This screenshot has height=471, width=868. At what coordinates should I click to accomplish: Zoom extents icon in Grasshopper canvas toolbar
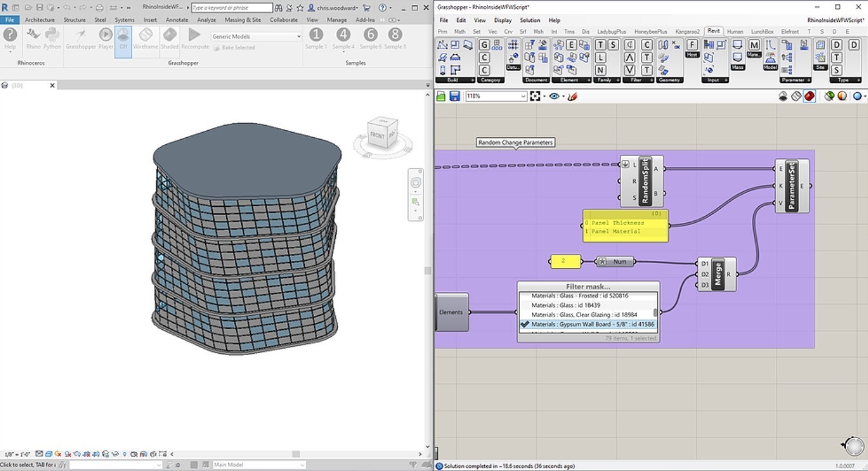point(535,96)
